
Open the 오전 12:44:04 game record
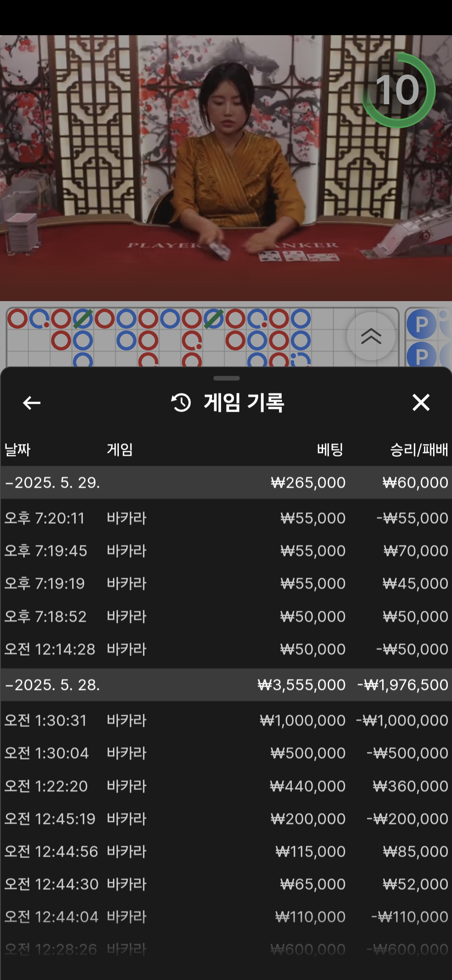(x=226, y=917)
